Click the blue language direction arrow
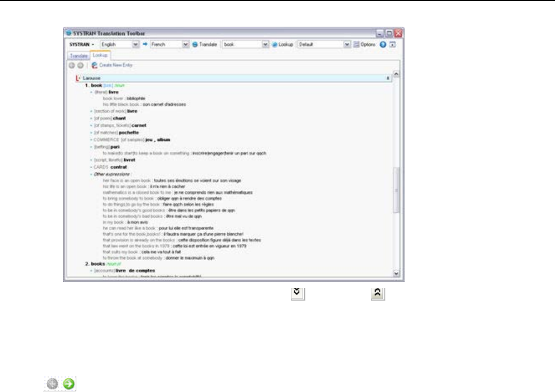This screenshot has width=555, height=392. 145,44
